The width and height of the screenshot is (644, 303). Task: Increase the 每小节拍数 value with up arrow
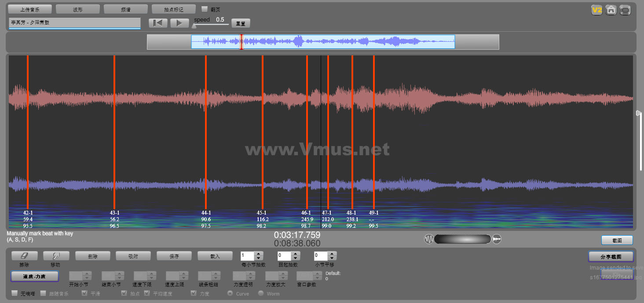click(x=259, y=253)
